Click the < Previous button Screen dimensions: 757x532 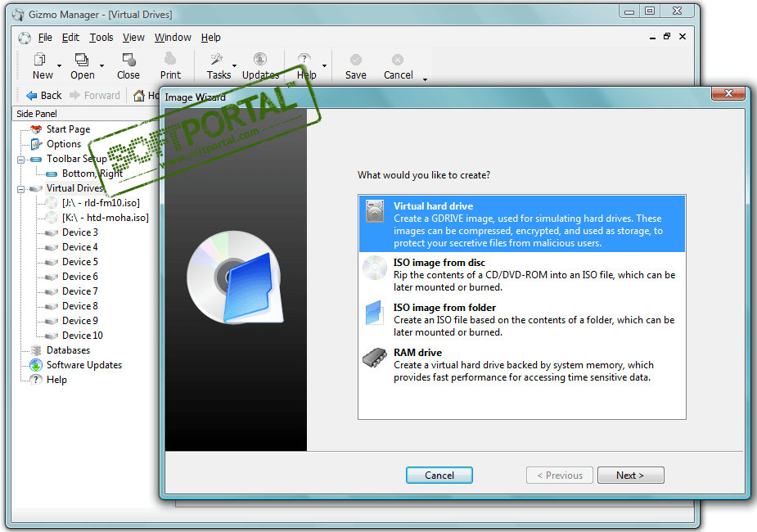click(x=560, y=475)
